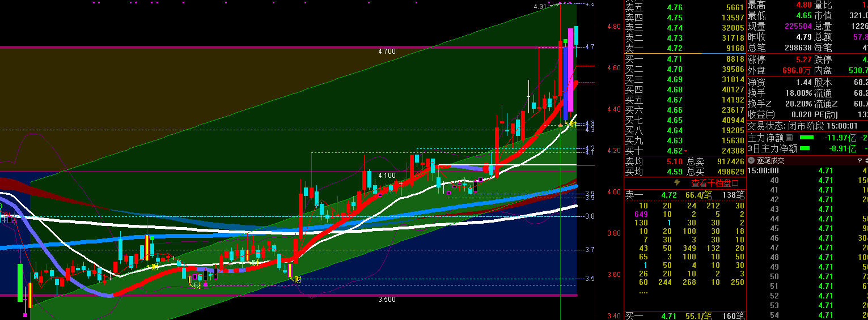
Task: Click the 4.20 price axis label
Action: click(x=613, y=151)
